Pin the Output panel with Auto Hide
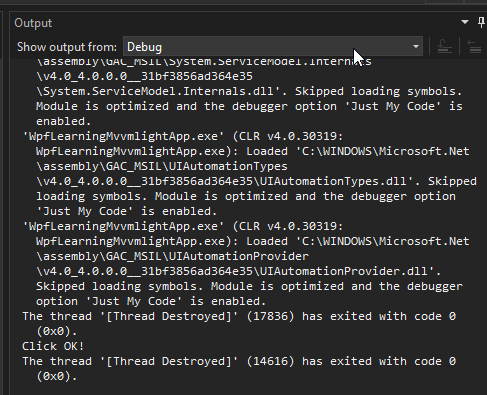This screenshot has height=395, width=487. point(482,23)
